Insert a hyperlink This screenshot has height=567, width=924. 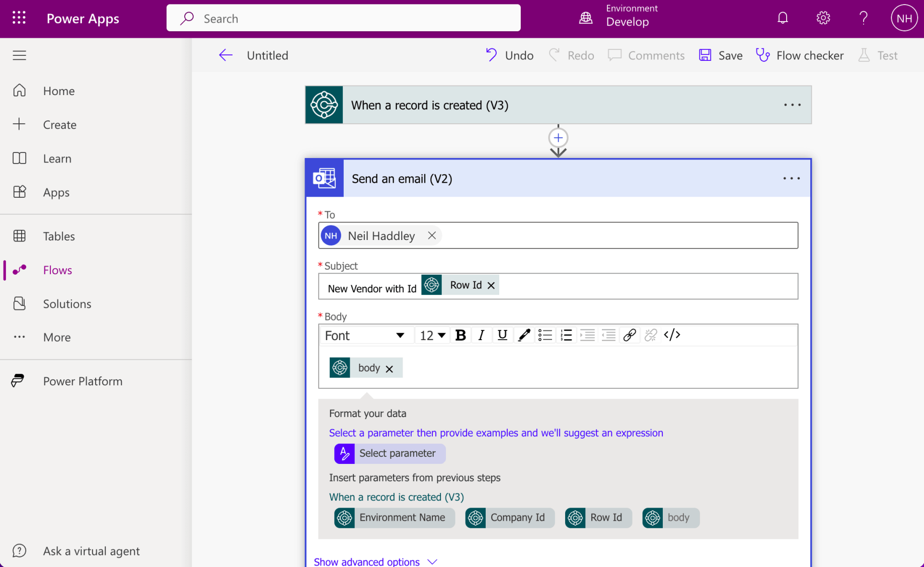[630, 335]
